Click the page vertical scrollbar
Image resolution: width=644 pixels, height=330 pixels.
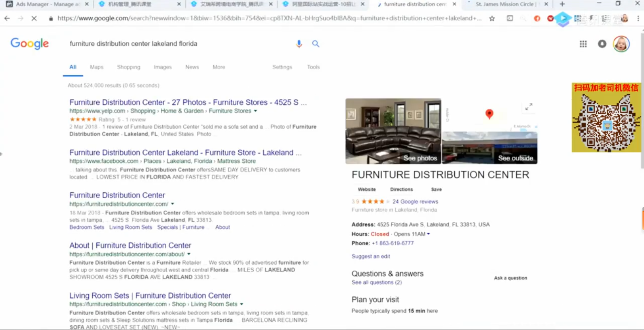[x=642, y=100]
